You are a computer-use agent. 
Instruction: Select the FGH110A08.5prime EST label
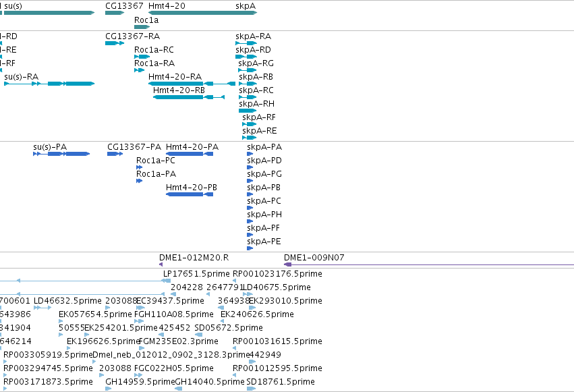pyautogui.click(x=174, y=315)
